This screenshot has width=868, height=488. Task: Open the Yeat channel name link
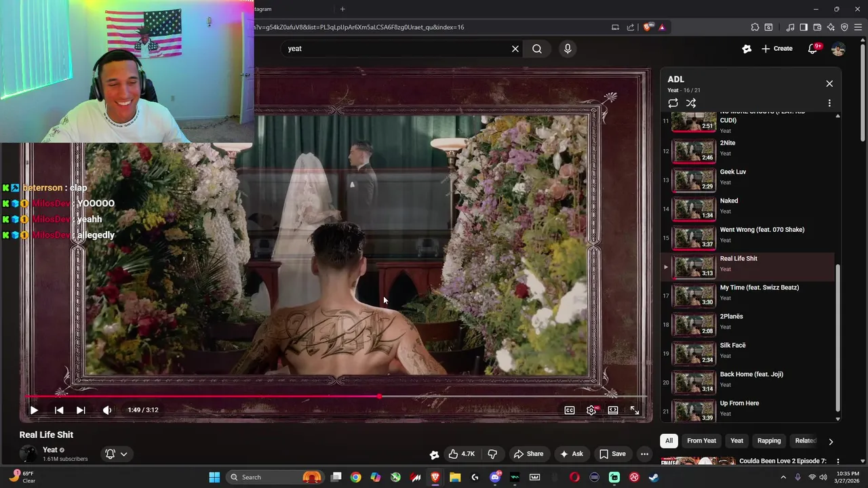coord(50,450)
